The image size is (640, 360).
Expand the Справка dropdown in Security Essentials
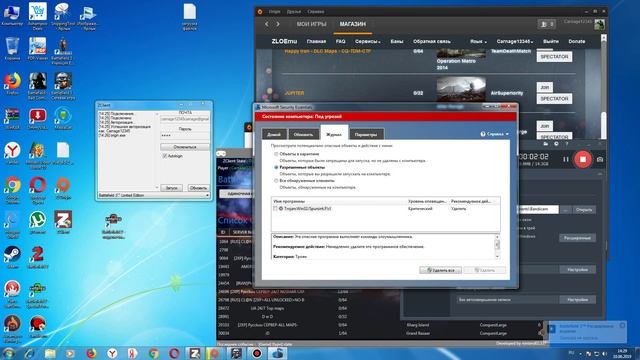pyautogui.click(x=494, y=134)
